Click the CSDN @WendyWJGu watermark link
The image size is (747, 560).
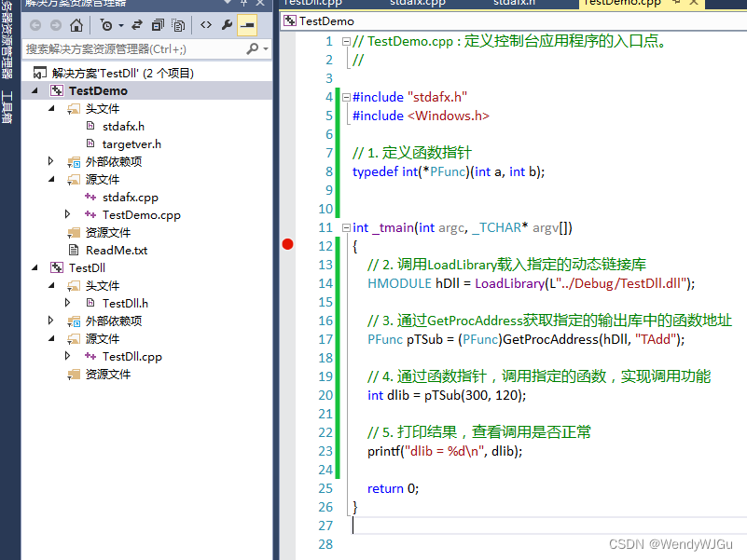(x=670, y=543)
